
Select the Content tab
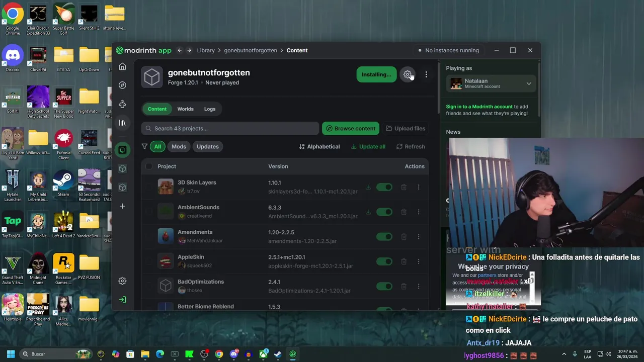tap(157, 109)
